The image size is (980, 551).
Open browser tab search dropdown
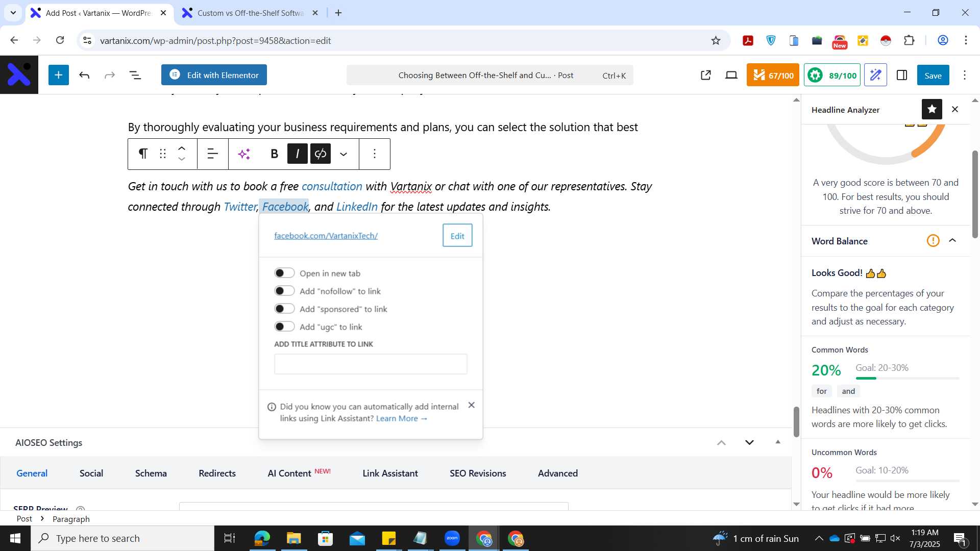(13, 13)
